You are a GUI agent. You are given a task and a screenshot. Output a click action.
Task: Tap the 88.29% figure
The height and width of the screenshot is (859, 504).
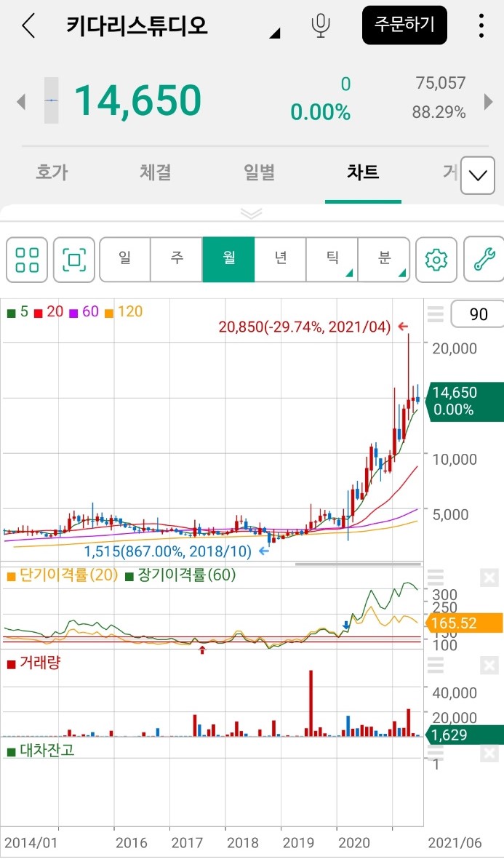[439, 112]
